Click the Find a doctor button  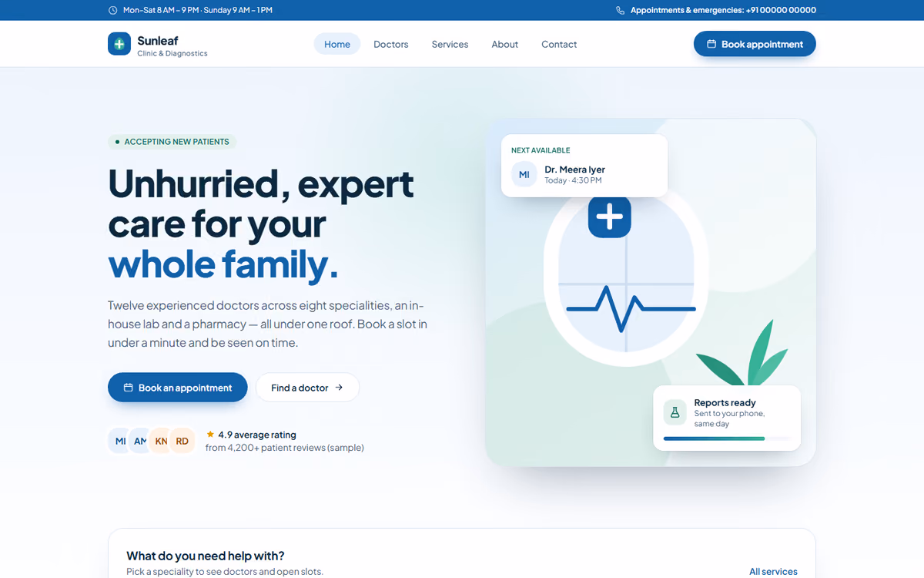(x=307, y=388)
